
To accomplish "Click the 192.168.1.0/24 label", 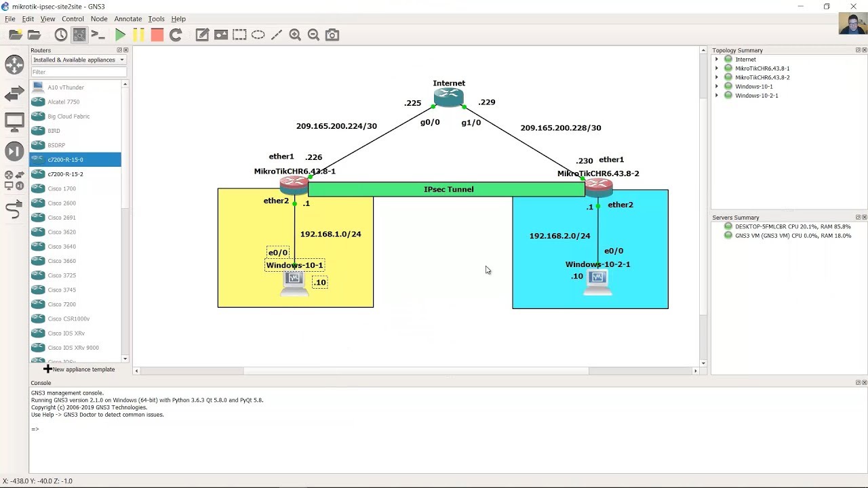I will (x=331, y=234).
